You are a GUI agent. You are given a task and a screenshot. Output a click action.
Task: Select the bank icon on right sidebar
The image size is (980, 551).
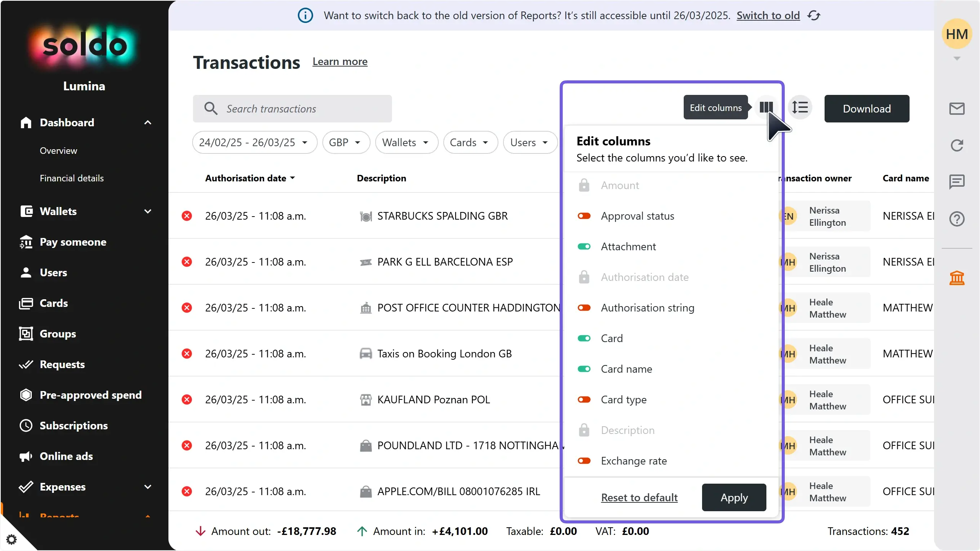(x=957, y=278)
